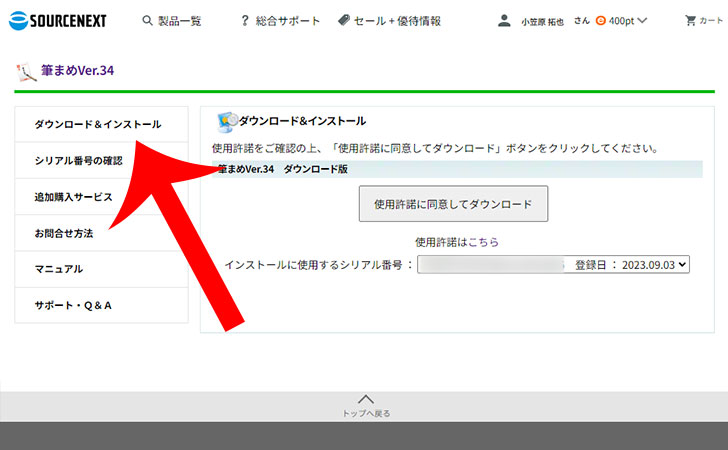
Task: Click the orange points coin icon
Action: pyautogui.click(x=601, y=20)
